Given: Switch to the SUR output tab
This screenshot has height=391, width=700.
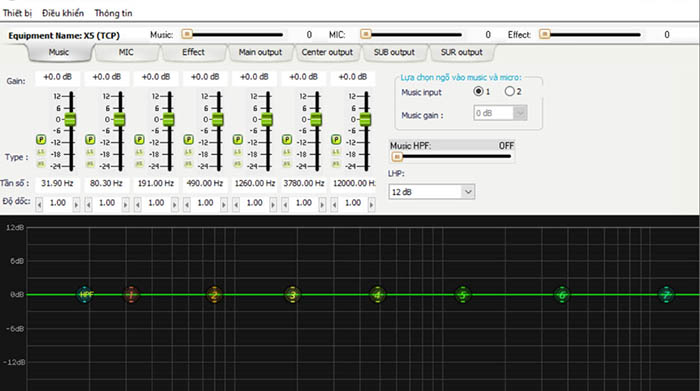Looking at the screenshot, I should (x=462, y=52).
